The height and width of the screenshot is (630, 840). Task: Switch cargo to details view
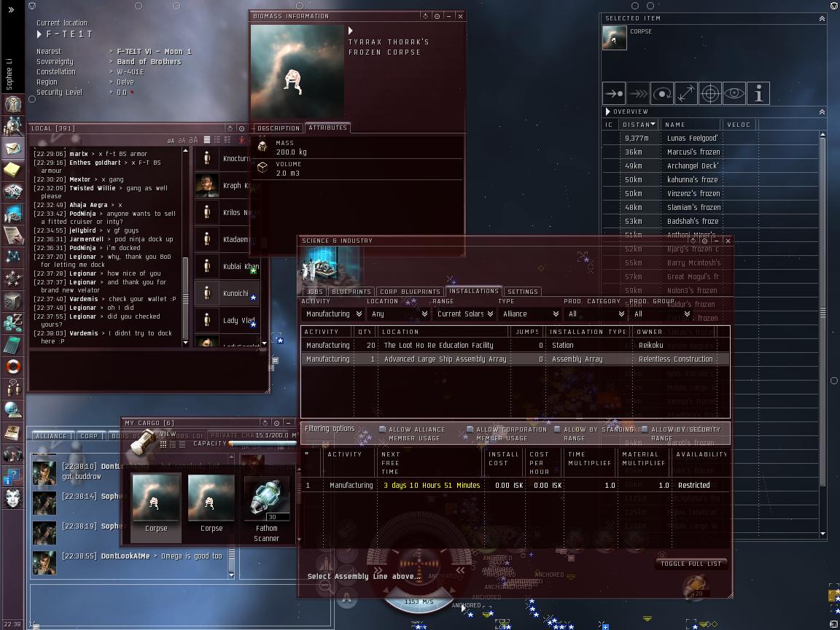click(173, 445)
